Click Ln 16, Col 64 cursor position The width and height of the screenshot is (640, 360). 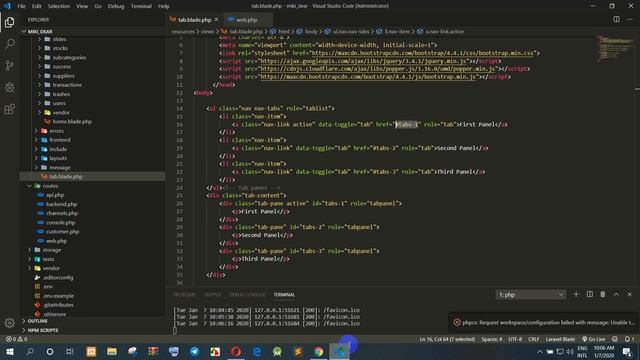point(447,339)
